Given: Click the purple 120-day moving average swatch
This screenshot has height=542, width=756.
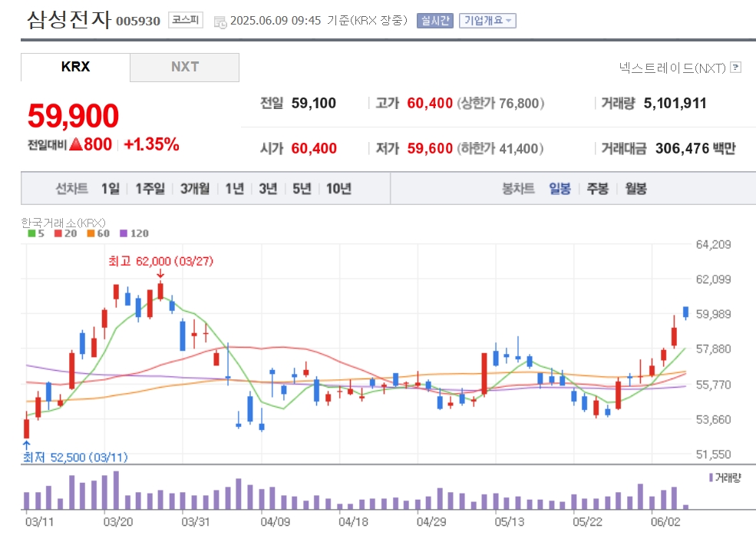Looking at the screenshot, I should [124, 233].
